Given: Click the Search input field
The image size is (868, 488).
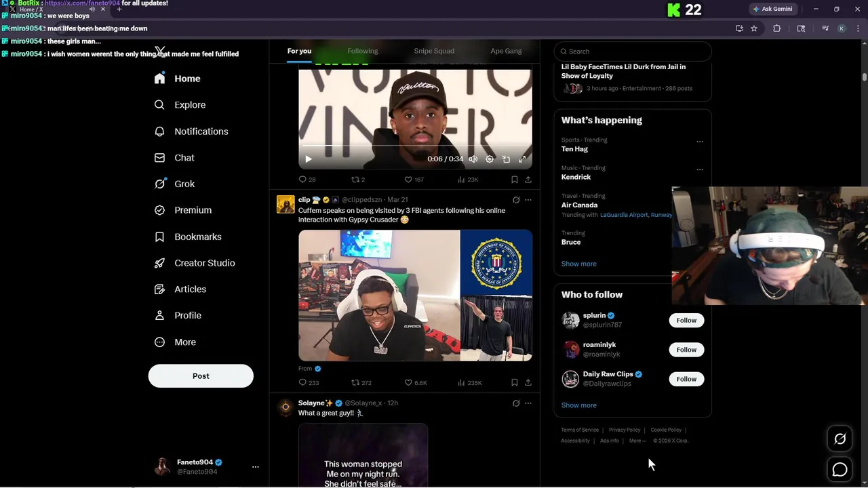Looking at the screenshot, I should click(x=633, y=52).
